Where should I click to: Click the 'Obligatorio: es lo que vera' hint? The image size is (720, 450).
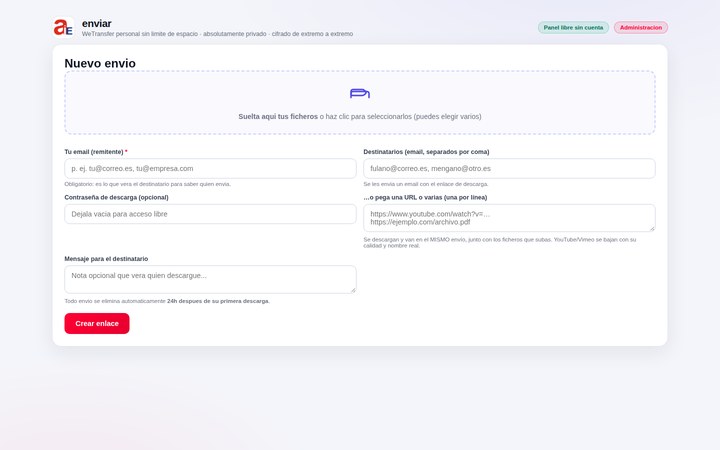pos(147,184)
